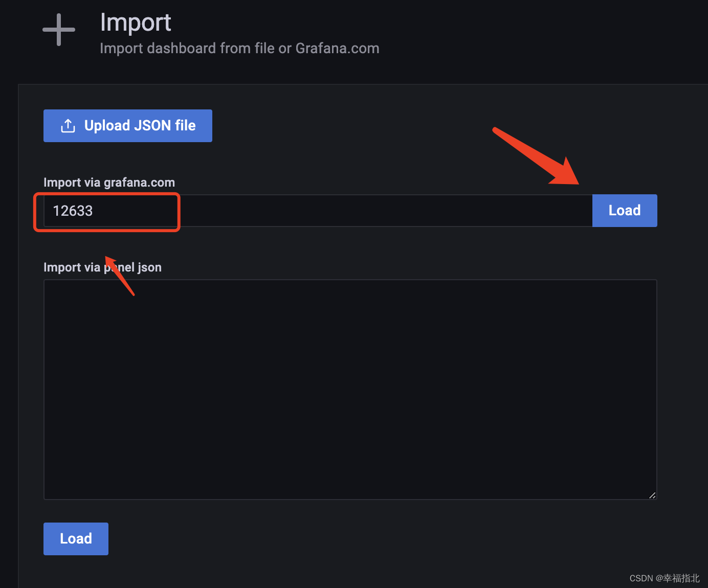This screenshot has height=588, width=708.
Task: Click the Load button below panel json
Action: click(x=76, y=539)
